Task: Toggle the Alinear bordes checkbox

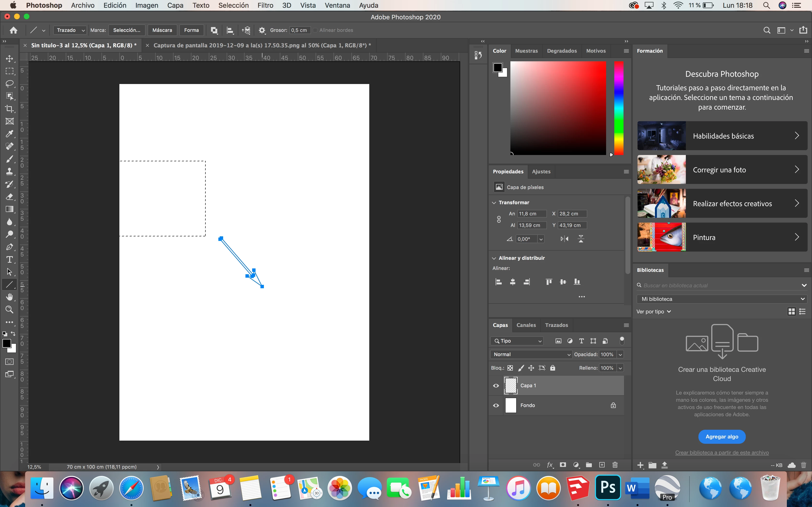Action: 315,30
